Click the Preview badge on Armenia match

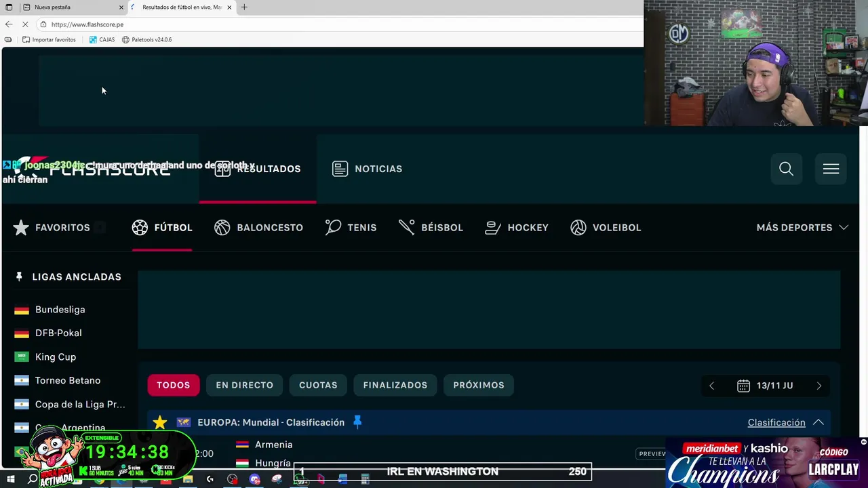pyautogui.click(x=652, y=453)
